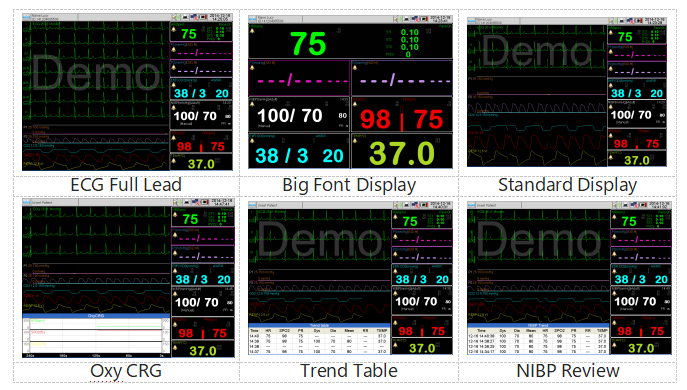Click SpO2 alarm bell in Big Font Display
This screenshot has height=390, width=687.
click(x=355, y=104)
